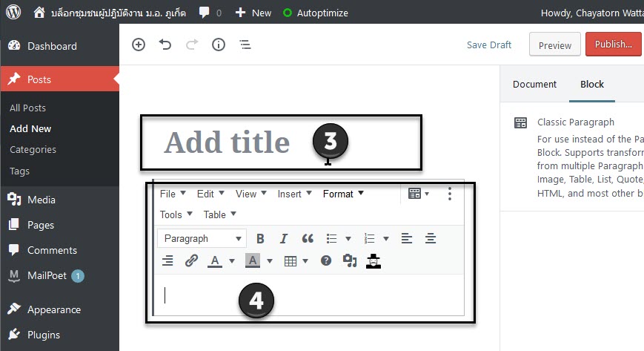Open the keyboard shortcuts help icon
Image resolution: width=644 pixels, height=351 pixels.
(326, 260)
